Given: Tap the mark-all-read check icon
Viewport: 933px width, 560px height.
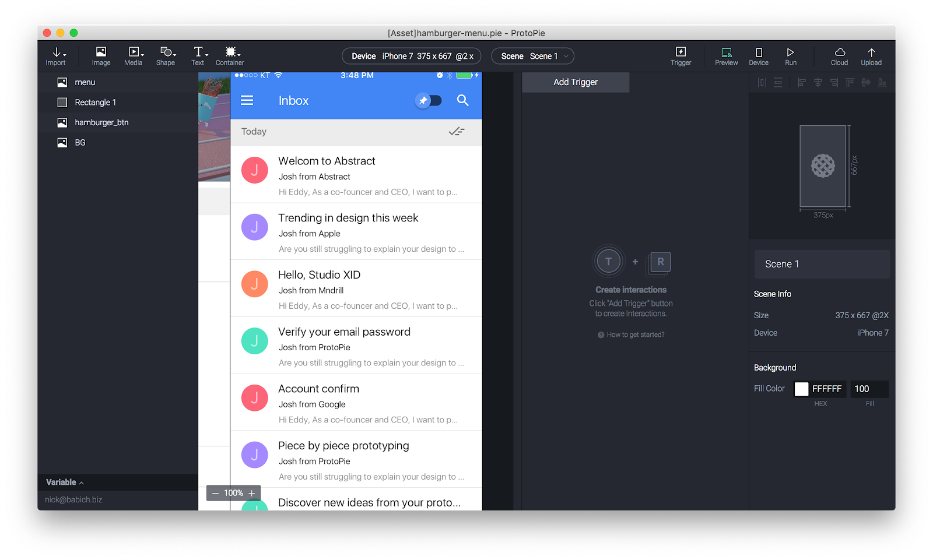Looking at the screenshot, I should (x=457, y=132).
